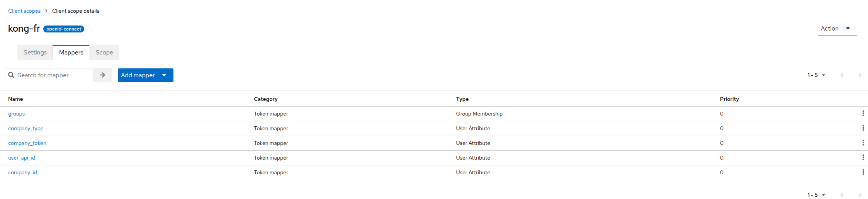The height and width of the screenshot is (199, 868).
Task: Open kebab menu for company_id row
Action: point(863,172)
